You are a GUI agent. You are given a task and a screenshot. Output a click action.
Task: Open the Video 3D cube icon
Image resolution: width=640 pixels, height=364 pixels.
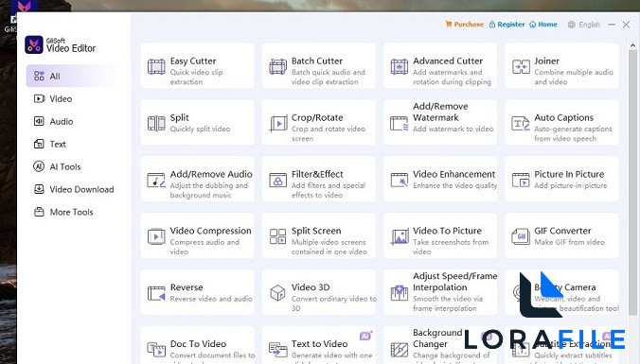(277, 293)
